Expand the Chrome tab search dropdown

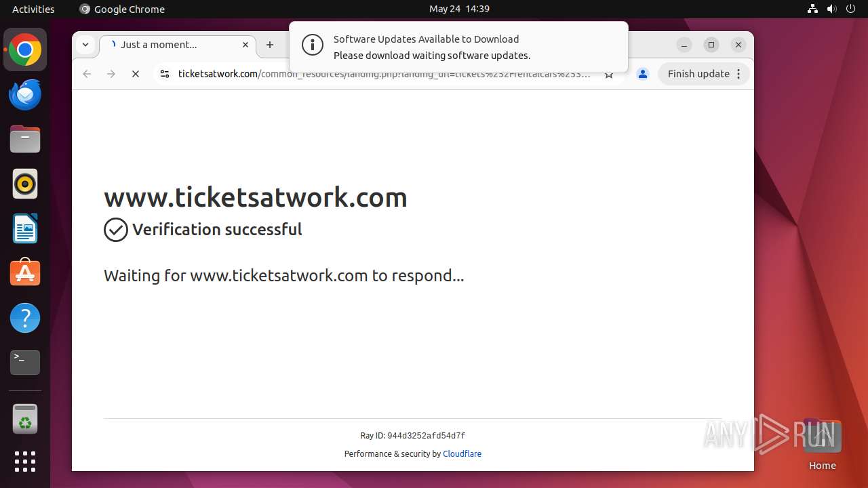point(85,45)
